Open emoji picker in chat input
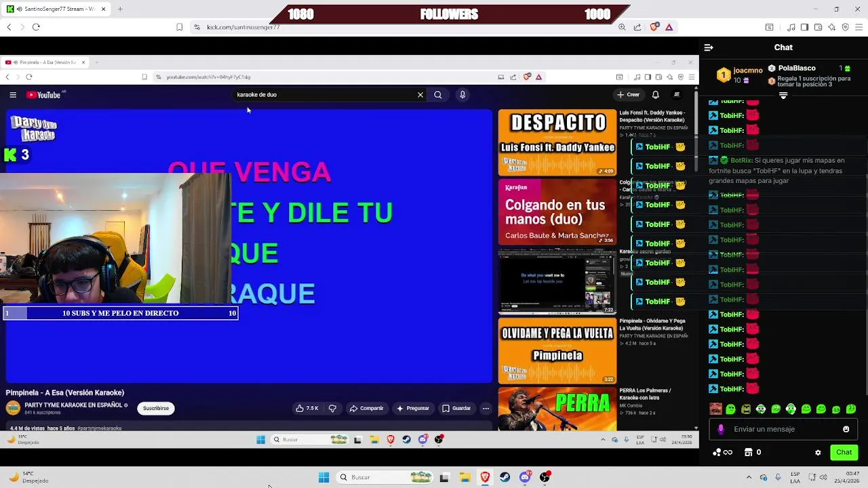868x488 pixels. (x=846, y=429)
